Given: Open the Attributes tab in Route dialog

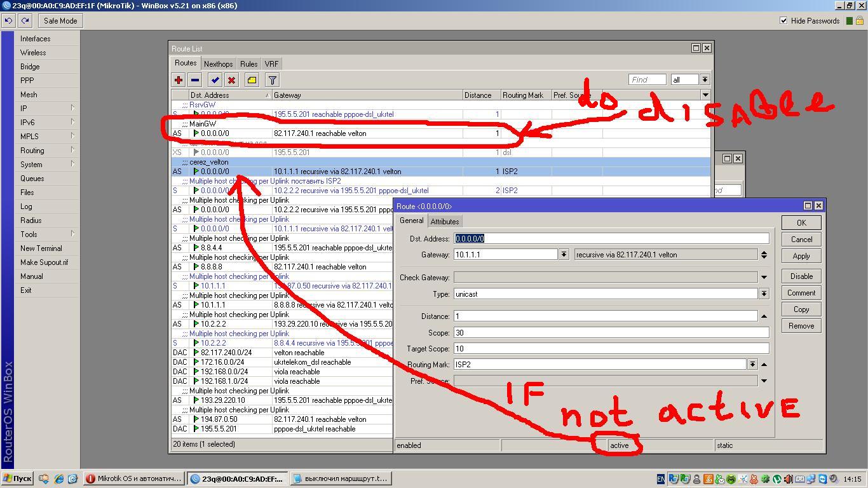Looking at the screenshot, I should pos(445,222).
